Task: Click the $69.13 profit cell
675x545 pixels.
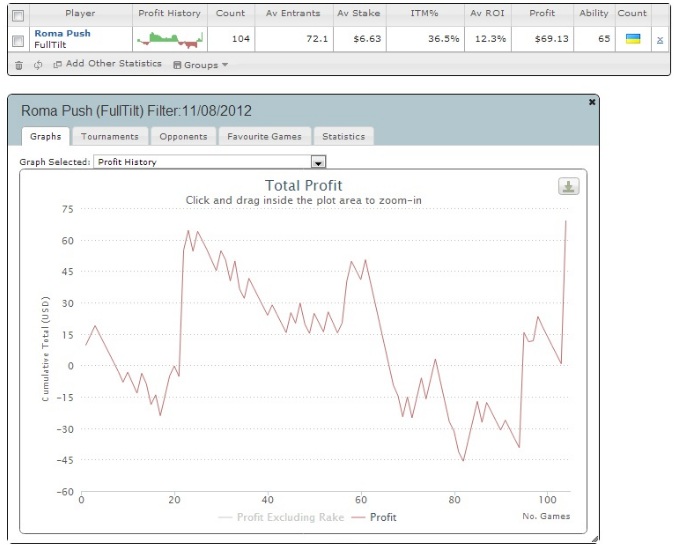Action: point(542,39)
